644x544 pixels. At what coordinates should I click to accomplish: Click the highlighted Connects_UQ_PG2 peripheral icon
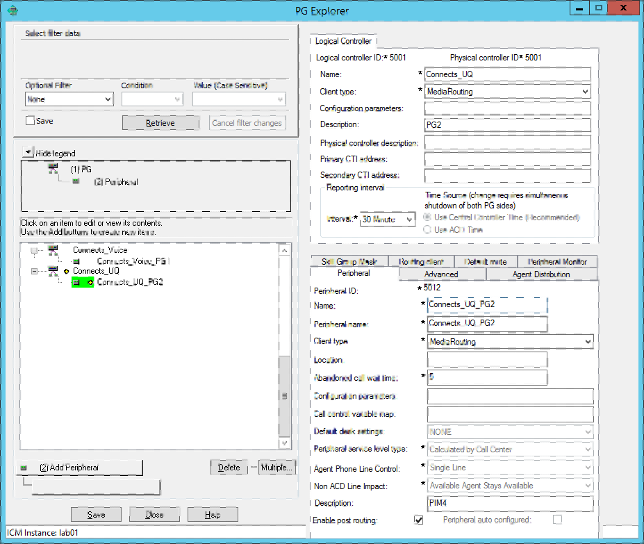(76, 282)
